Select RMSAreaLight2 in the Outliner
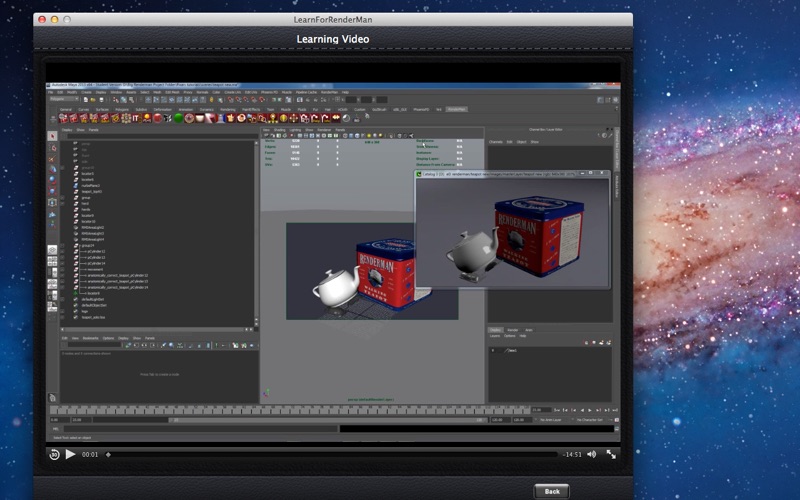Image resolution: width=800 pixels, height=500 pixels. 92,228
